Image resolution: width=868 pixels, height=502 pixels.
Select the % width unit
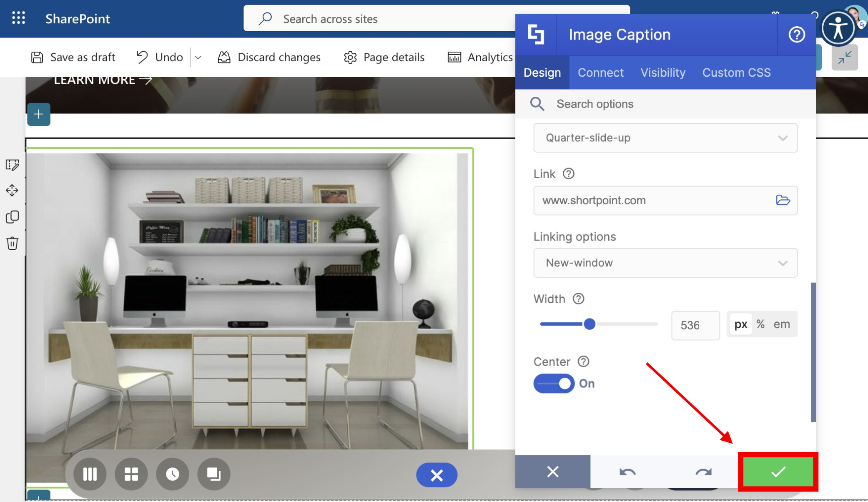[760, 324]
